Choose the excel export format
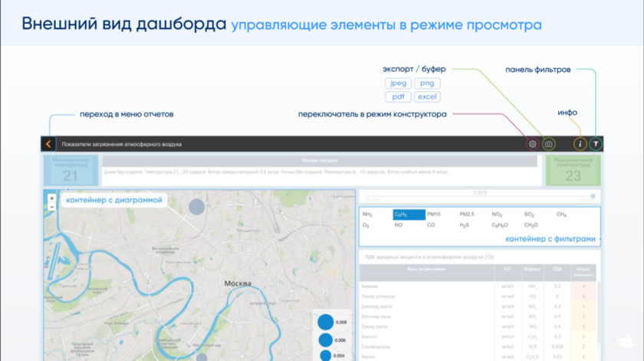Viewport: 644px width, 361px height. tap(427, 97)
